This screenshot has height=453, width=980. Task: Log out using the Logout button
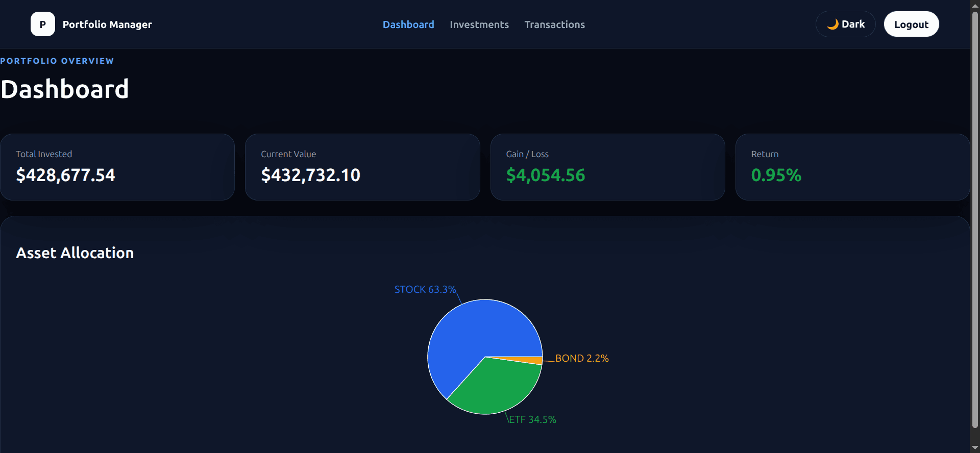coord(911,24)
